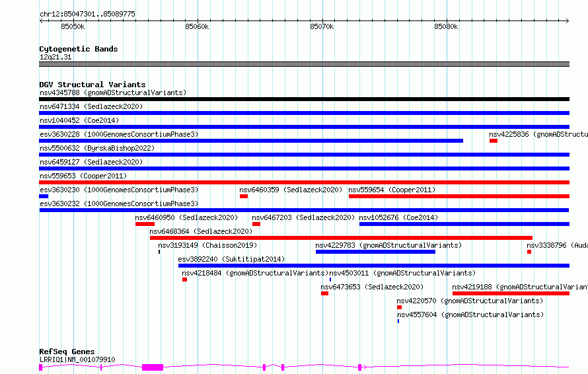This screenshot has width=588, height=374.
Task: Click the 85080k ruler label
Action: [x=446, y=26]
